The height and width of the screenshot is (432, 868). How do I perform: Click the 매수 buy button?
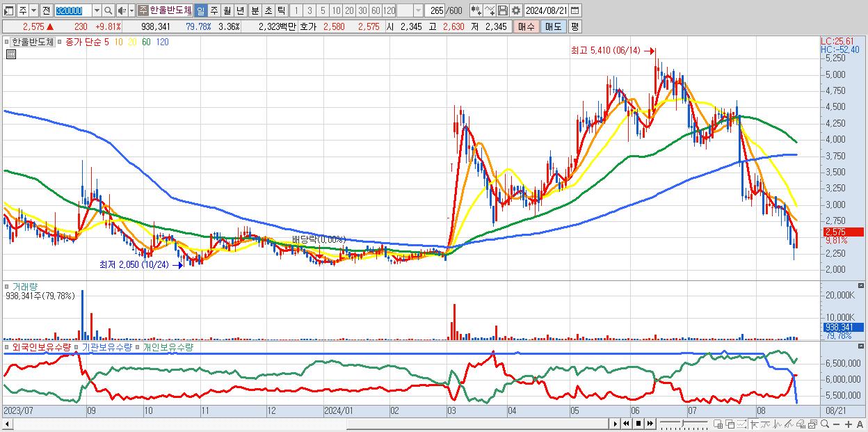pyautogui.click(x=526, y=26)
